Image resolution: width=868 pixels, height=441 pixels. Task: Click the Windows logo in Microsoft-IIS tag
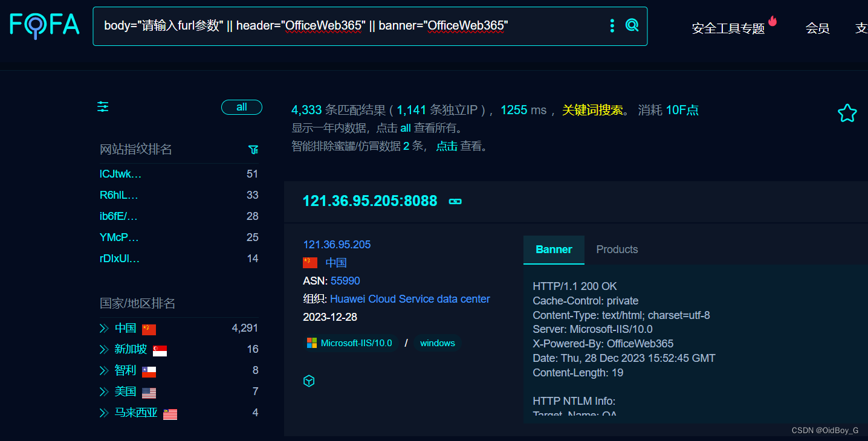(x=312, y=343)
